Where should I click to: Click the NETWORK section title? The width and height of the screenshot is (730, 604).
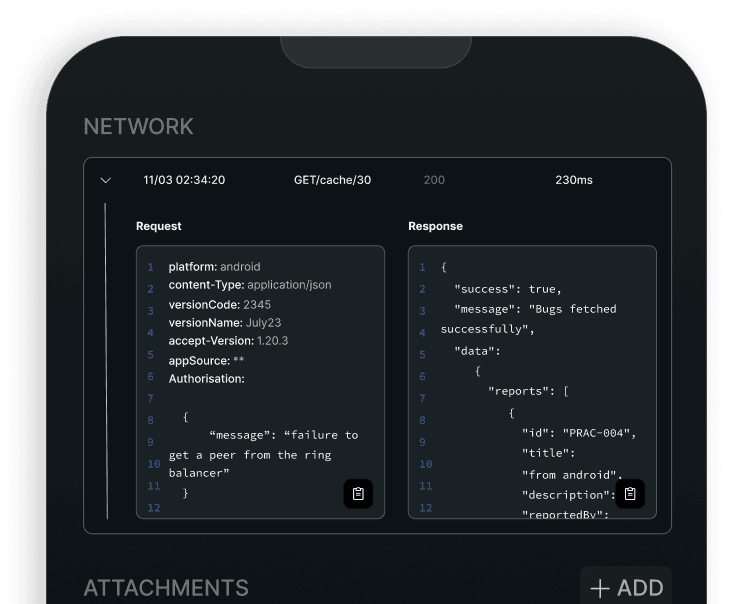(138, 127)
